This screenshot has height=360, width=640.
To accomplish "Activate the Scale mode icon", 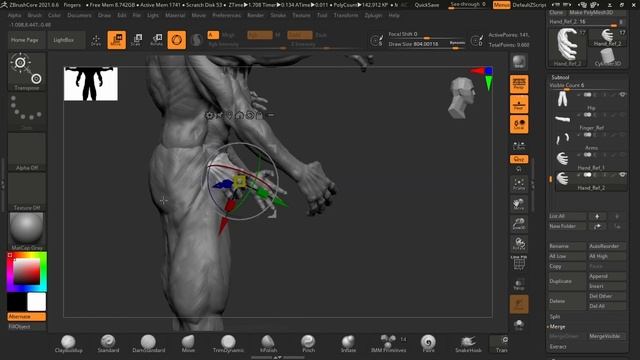I will 137,40.
